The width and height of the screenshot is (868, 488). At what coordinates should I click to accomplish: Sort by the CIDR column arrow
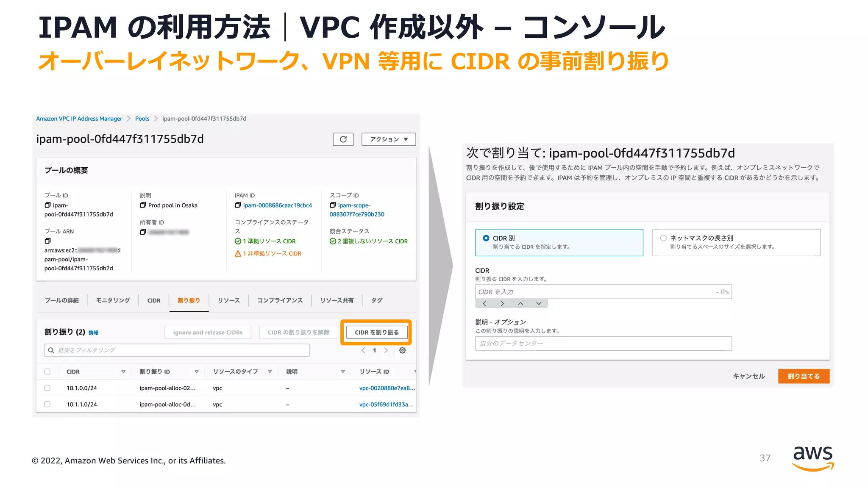tap(123, 372)
